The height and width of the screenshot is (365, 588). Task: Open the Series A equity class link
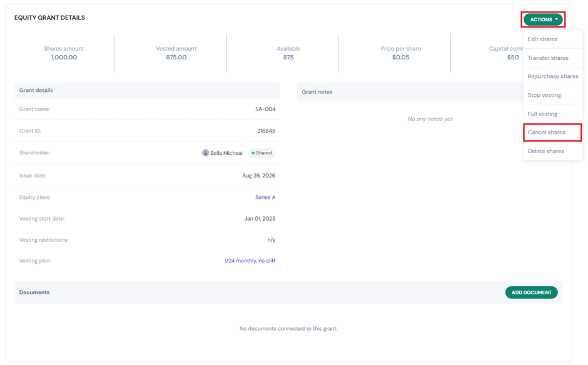(265, 197)
